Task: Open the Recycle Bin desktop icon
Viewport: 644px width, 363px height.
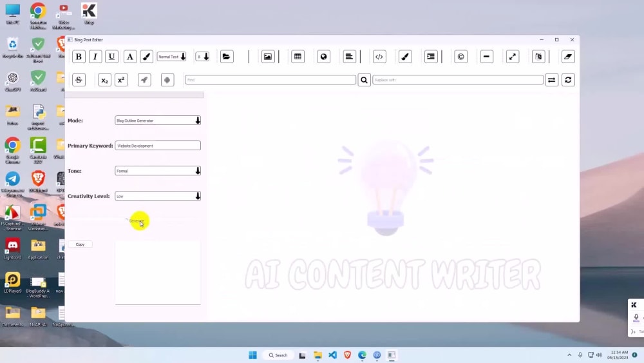Action: tap(13, 47)
